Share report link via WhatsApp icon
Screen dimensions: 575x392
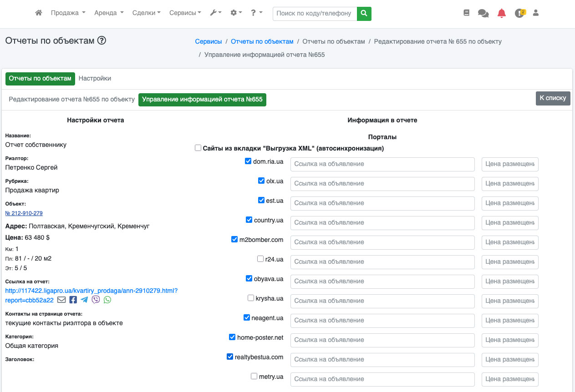click(107, 300)
